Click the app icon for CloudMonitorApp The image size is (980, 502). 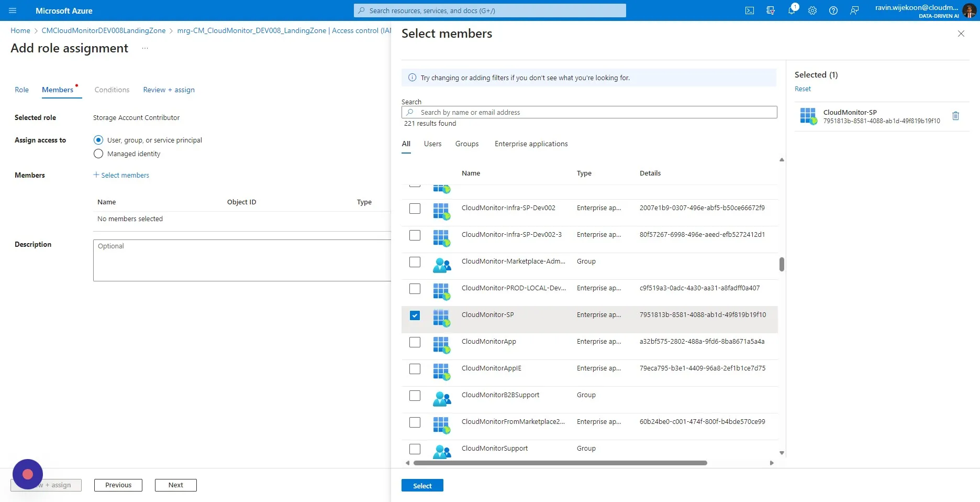(442, 345)
